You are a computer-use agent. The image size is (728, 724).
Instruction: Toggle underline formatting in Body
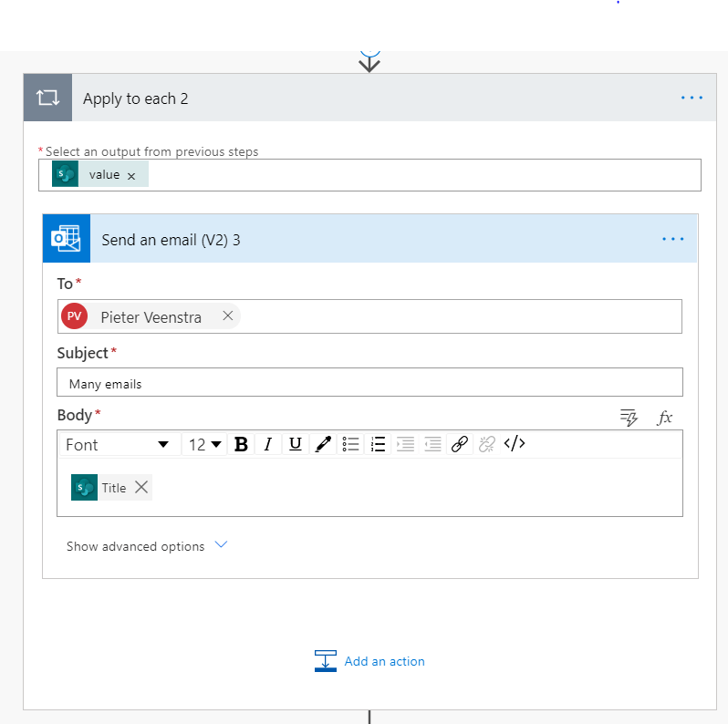[296, 445]
